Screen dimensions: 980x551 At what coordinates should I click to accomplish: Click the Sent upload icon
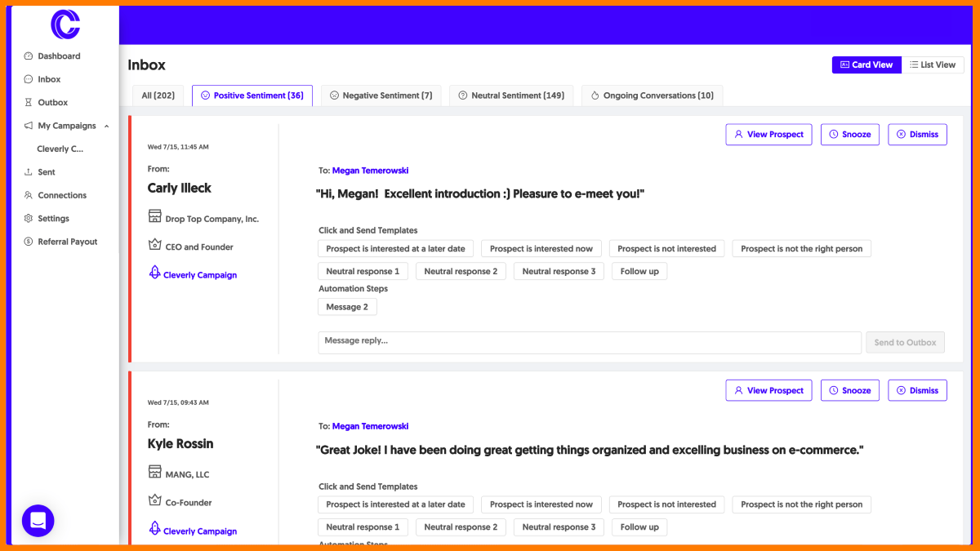[x=29, y=172]
